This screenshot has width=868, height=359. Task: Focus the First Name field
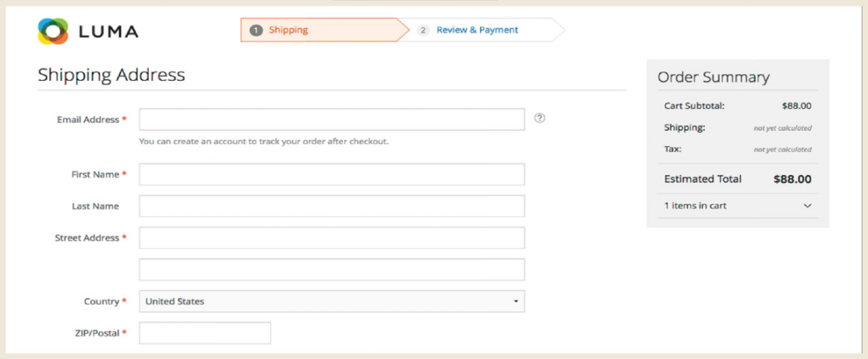332,174
